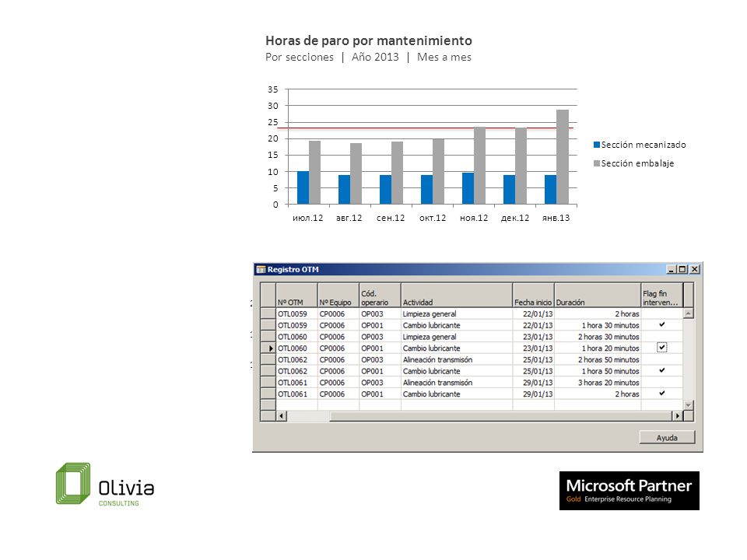The image size is (747, 560).
Task: Click the "Registro OTM" title bar text
Action: tap(293, 270)
